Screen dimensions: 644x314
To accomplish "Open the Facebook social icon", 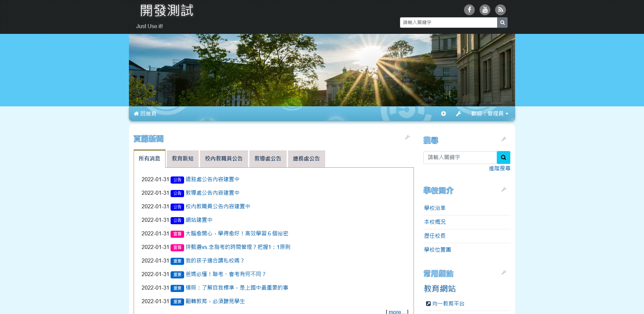I will [469, 10].
